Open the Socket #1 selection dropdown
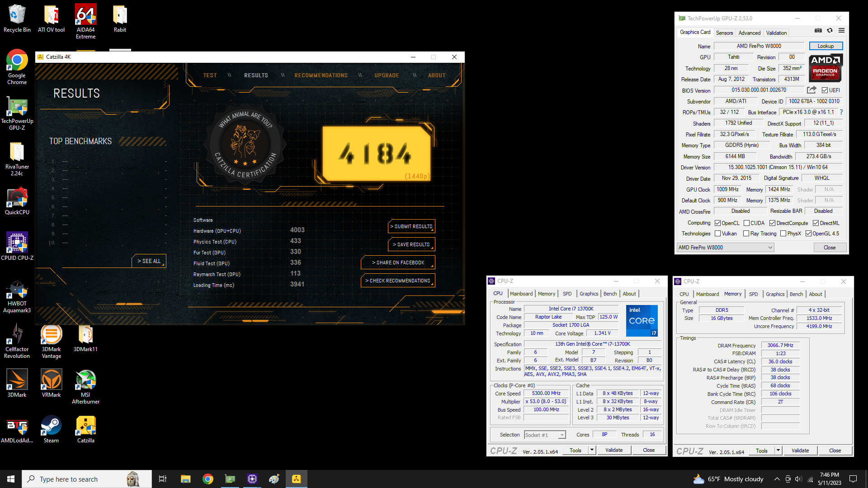Viewport: 868px width, 488px height. click(545, 435)
